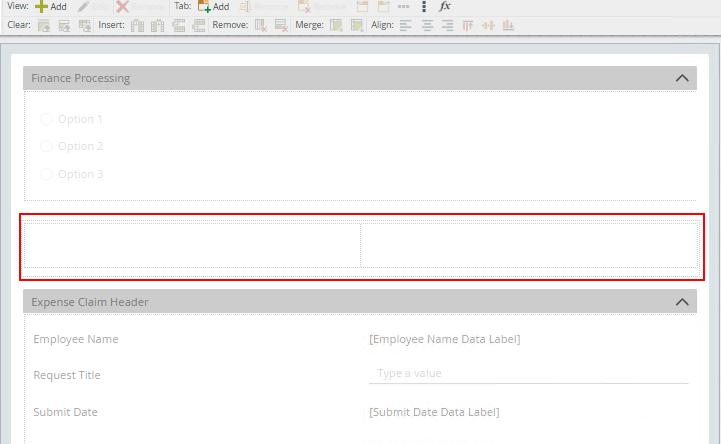The height and width of the screenshot is (444, 721).
Task: Click the Finance Processing header title
Action: tap(80, 78)
